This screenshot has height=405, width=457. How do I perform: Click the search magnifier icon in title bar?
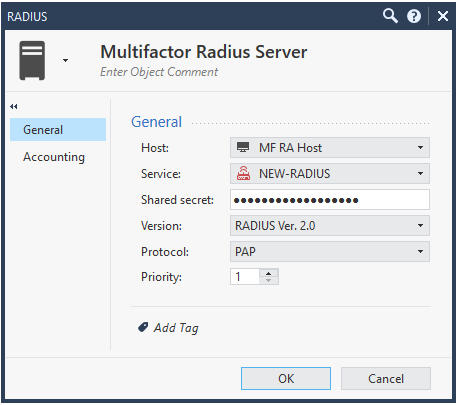[390, 16]
